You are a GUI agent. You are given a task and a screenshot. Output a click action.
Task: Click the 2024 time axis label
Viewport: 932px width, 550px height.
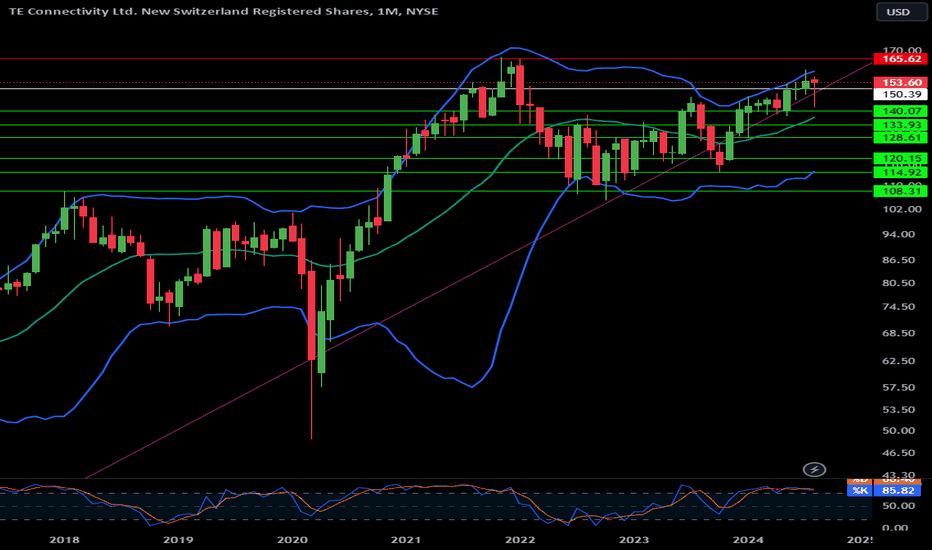[x=748, y=540]
